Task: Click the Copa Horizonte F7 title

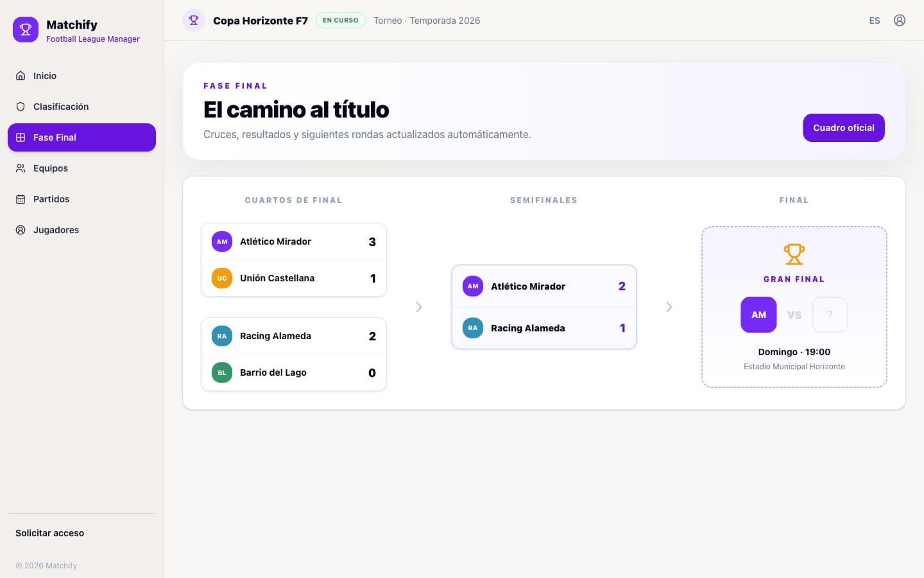Action: pos(261,21)
